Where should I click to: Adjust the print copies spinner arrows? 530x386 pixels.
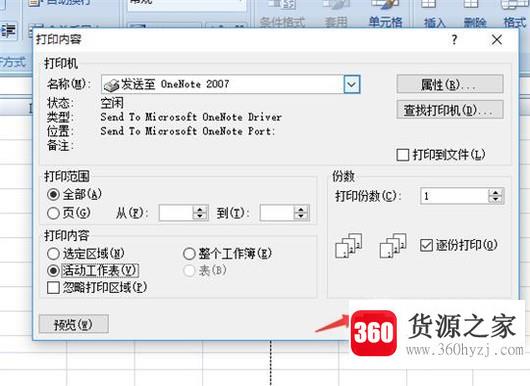[x=496, y=196]
